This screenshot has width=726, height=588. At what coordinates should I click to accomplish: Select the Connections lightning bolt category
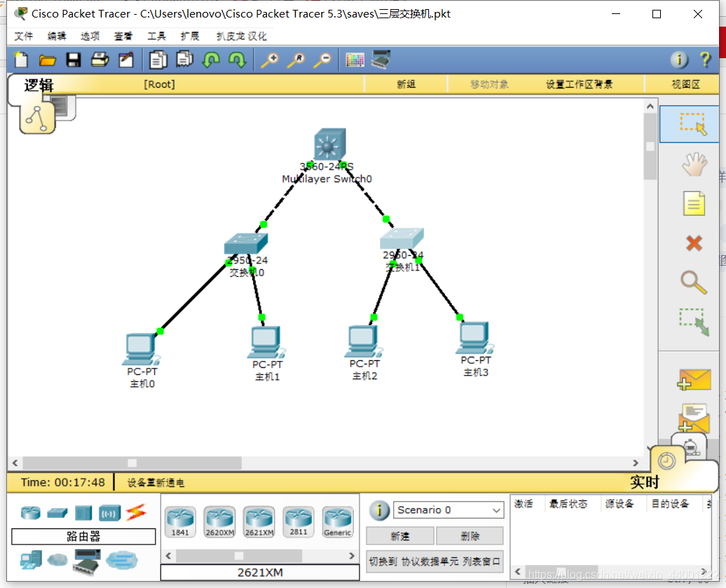(136, 513)
